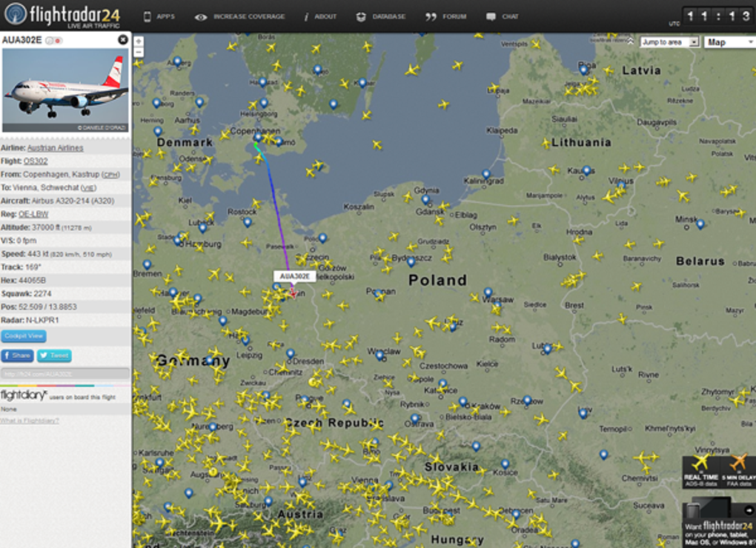Click the Cockpit View button
Image resolution: width=756 pixels, height=548 pixels.
click(24, 336)
